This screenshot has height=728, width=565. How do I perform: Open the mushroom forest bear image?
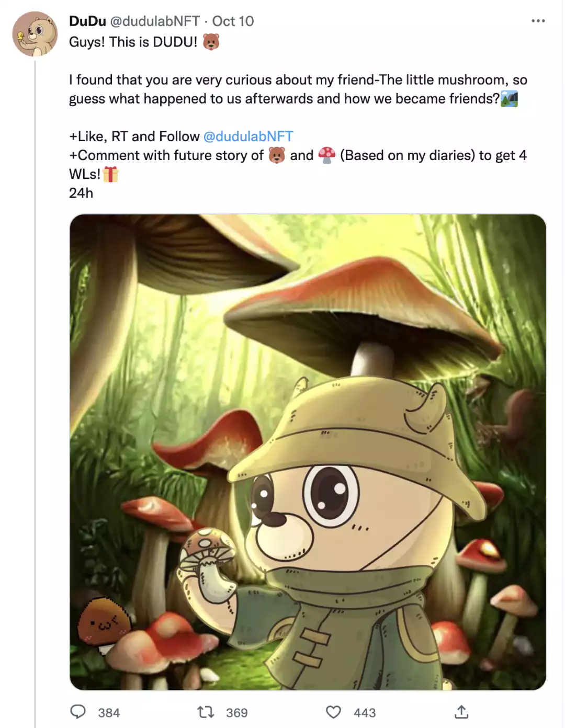[308, 452]
